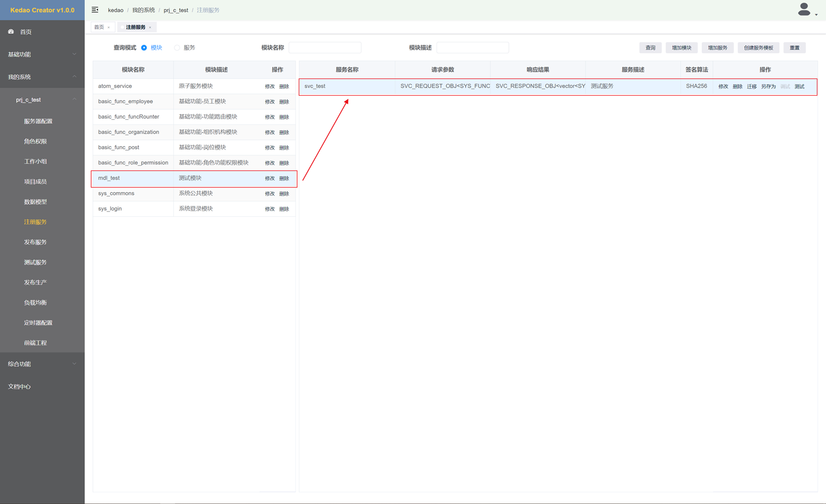Click the 查询 button

coord(650,48)
